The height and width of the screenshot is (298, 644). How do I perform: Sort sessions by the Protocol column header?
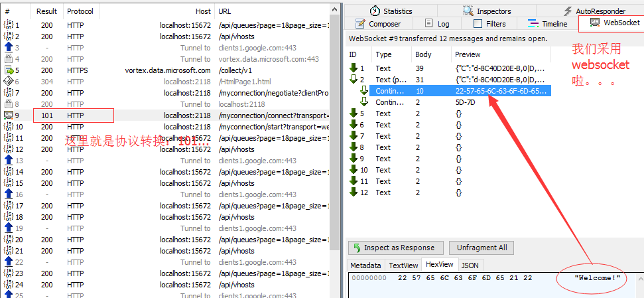point(80,11)
